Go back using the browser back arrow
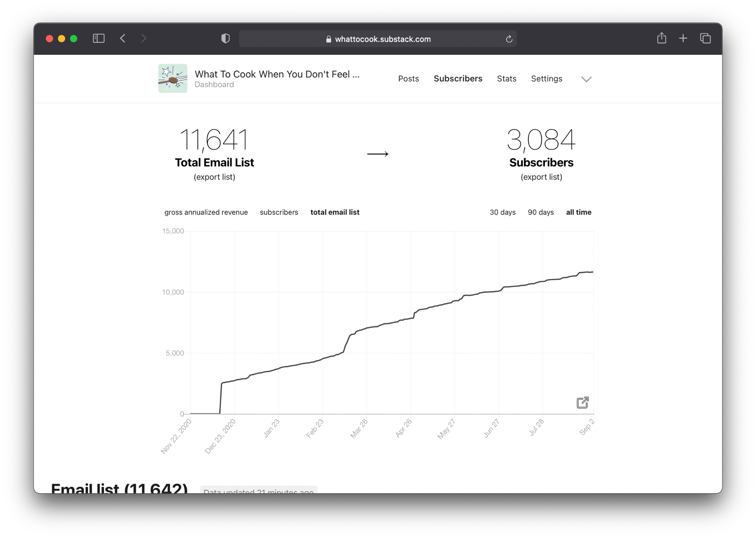The height and width of the screenshot is (538, 756). click(123, 38)
